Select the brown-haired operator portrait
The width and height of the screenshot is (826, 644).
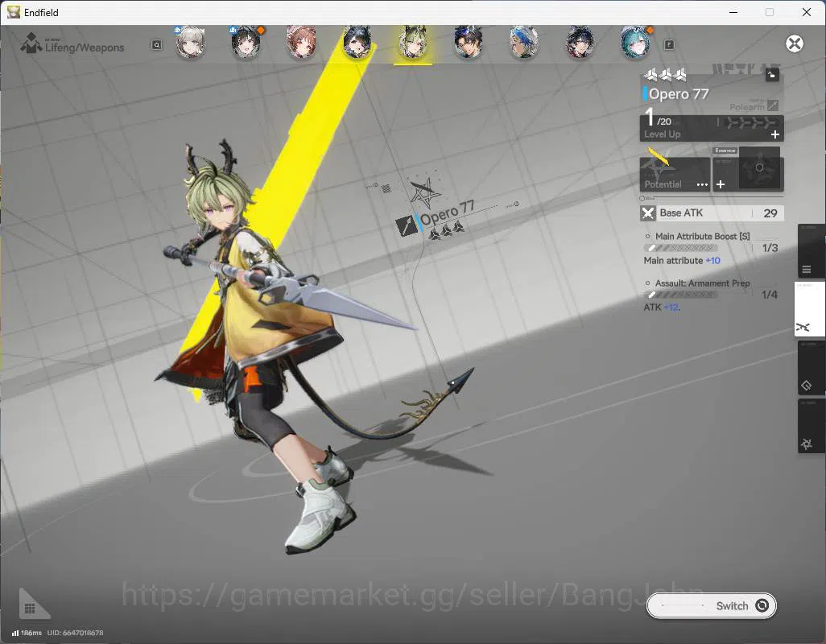301,43
